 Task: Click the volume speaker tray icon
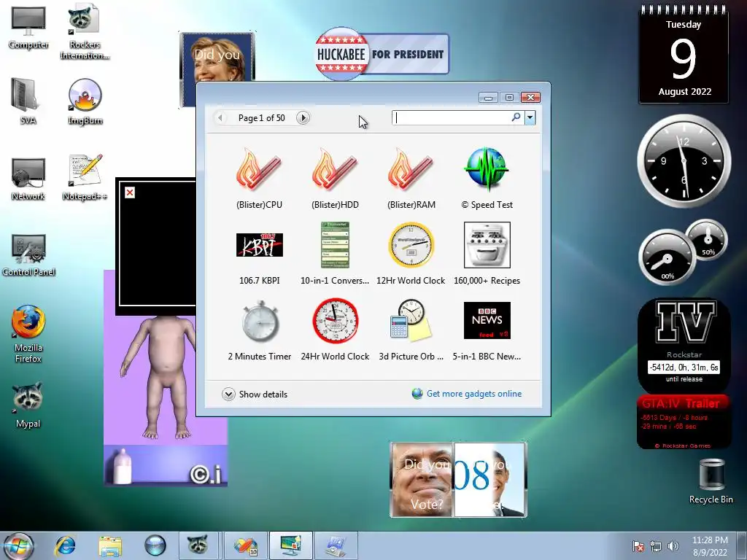pyautogui.click(x=673, y=546)
